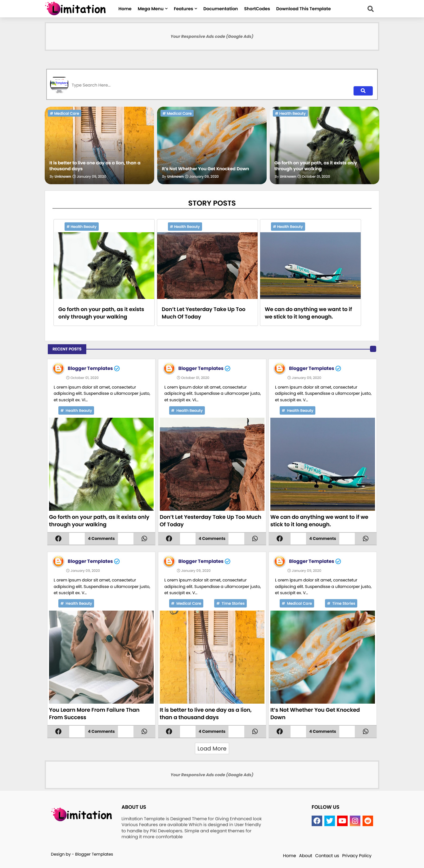This screenshot has height=868, width=424.
Task: Focus the Type Search Here field
Action: pyautogui.click(x=209, y=85)
